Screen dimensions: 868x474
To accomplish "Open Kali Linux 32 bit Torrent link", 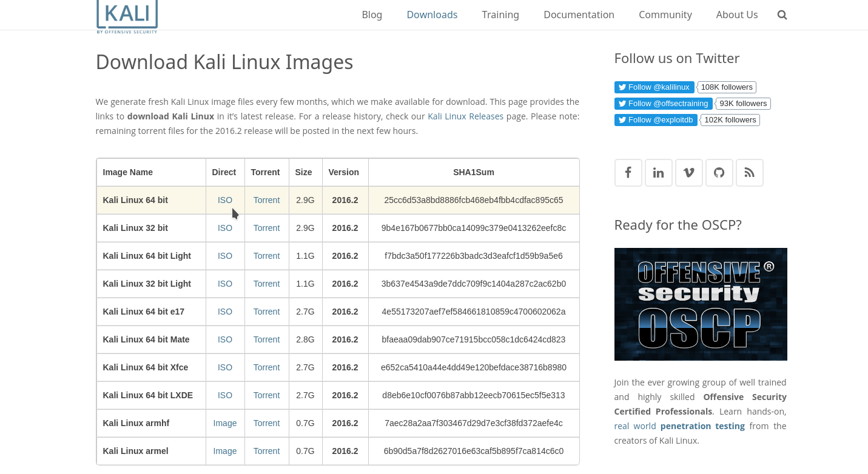I will [x=266, y=228].
